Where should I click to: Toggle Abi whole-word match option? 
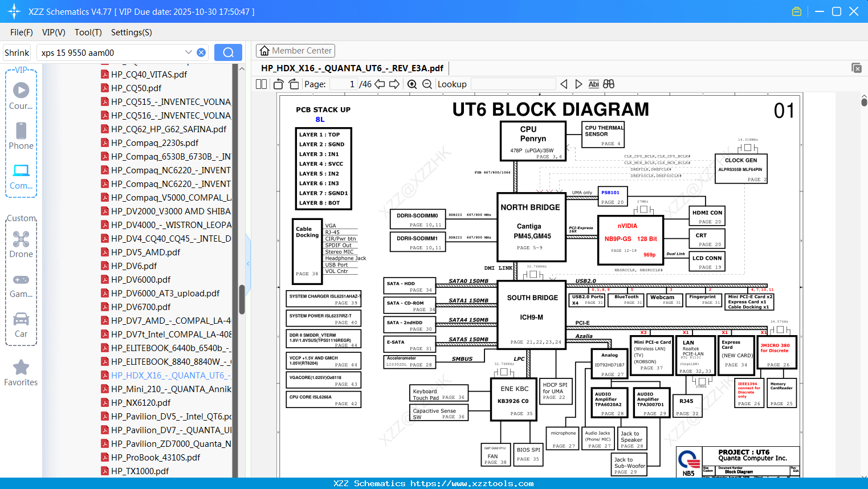[x=593, y=84]
